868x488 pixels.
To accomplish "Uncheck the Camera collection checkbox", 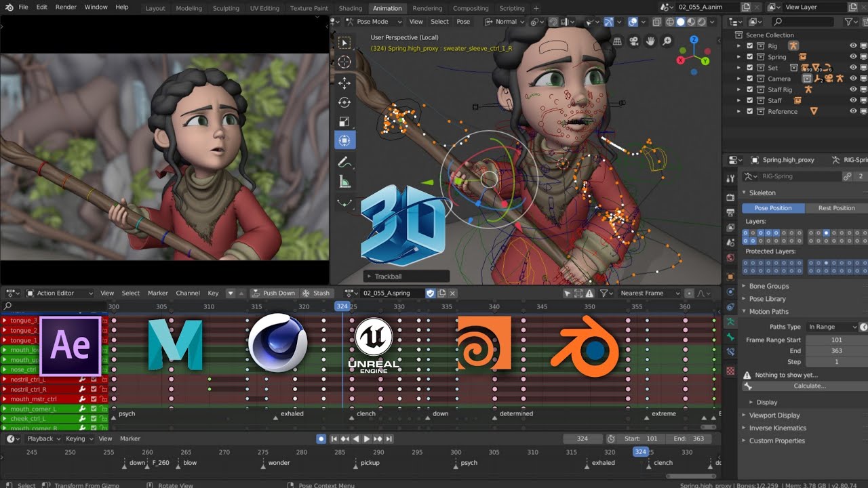I will point(750,79).
